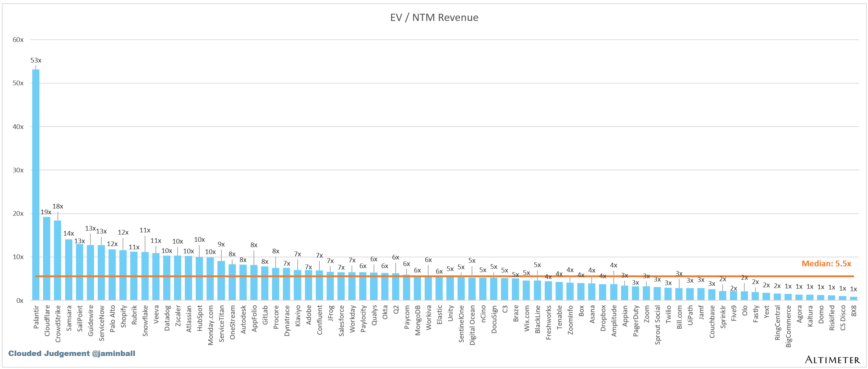868x369 pixels.
Task: Click the '18x' data label
Action: click(58, 206)
